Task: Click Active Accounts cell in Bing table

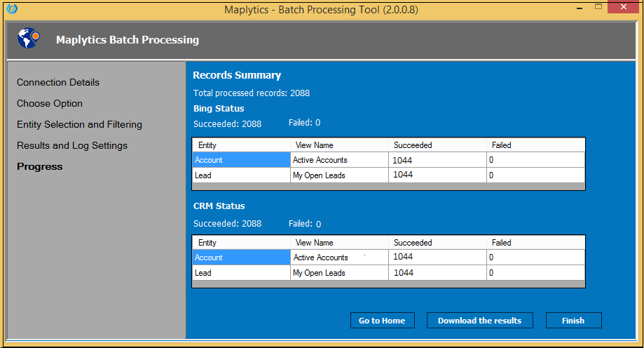Action: pos(339,159)
